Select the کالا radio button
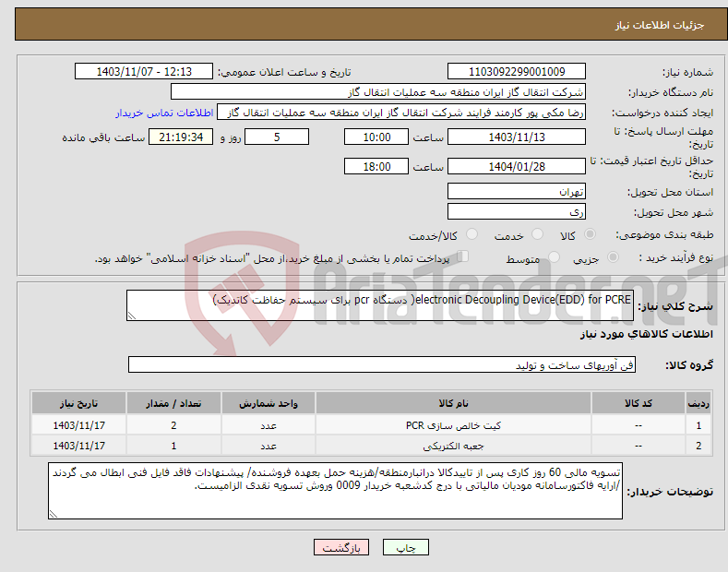Viewport: 728px width, 572px height. pyautogui.click(x=590, y=234)
